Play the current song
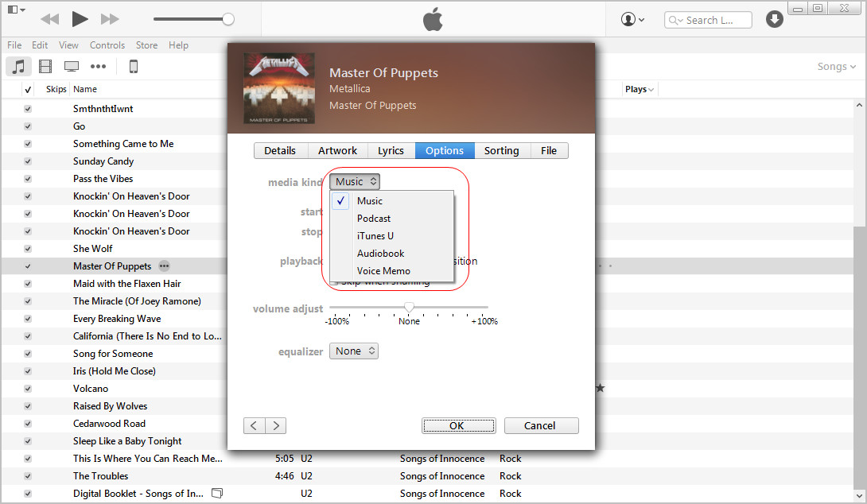The width and height of the screenshot is (867, 504). tap(80, 19)
